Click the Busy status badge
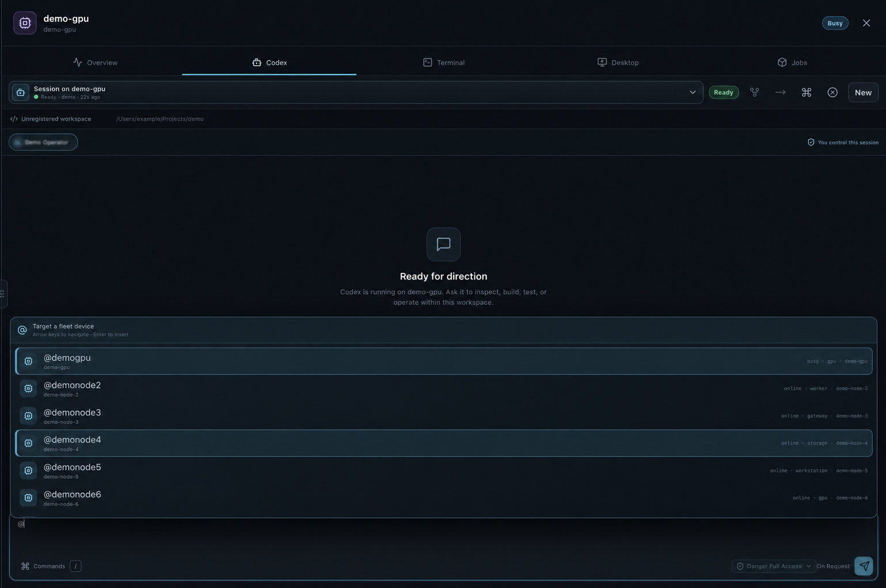The height and width of the screenshot is (588, 886). 835,23
